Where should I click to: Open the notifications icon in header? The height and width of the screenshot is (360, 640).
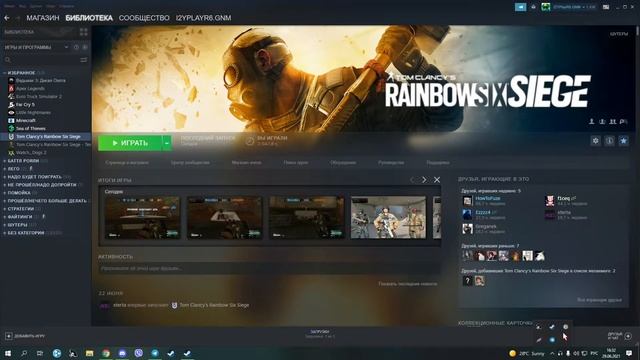click(533, 7)
